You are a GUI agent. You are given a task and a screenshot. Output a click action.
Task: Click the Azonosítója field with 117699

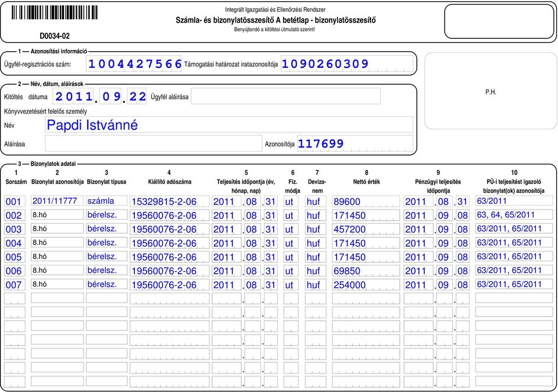355,143
